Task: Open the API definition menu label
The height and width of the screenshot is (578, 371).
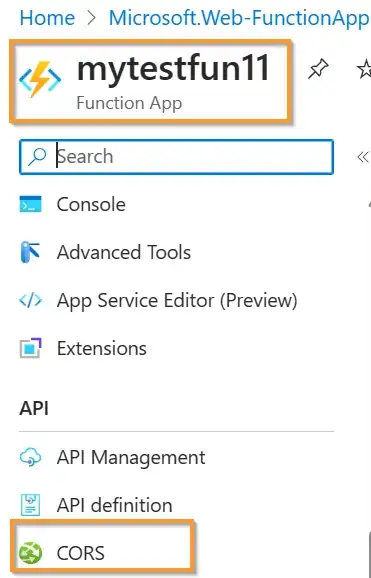Action: tap(114, 505)
